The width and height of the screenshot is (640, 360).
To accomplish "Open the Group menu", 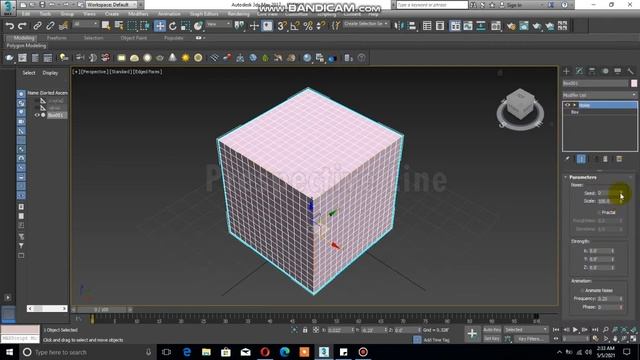I will coord(67,14).
